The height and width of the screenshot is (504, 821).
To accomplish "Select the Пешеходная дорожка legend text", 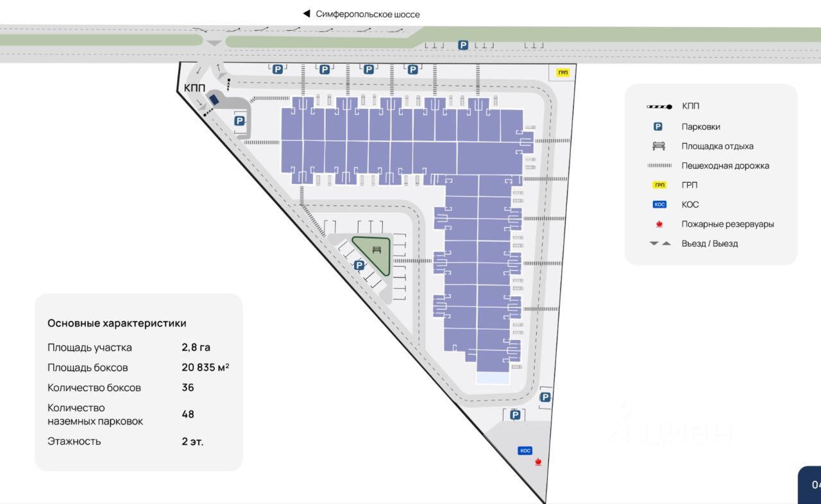I will pos(725,165).
